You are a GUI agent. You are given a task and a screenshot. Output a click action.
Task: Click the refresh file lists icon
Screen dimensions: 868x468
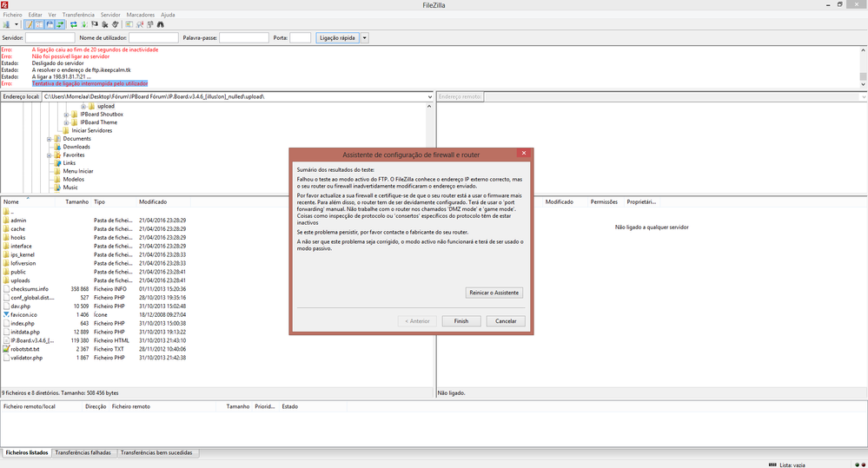(x=74, y=24)
